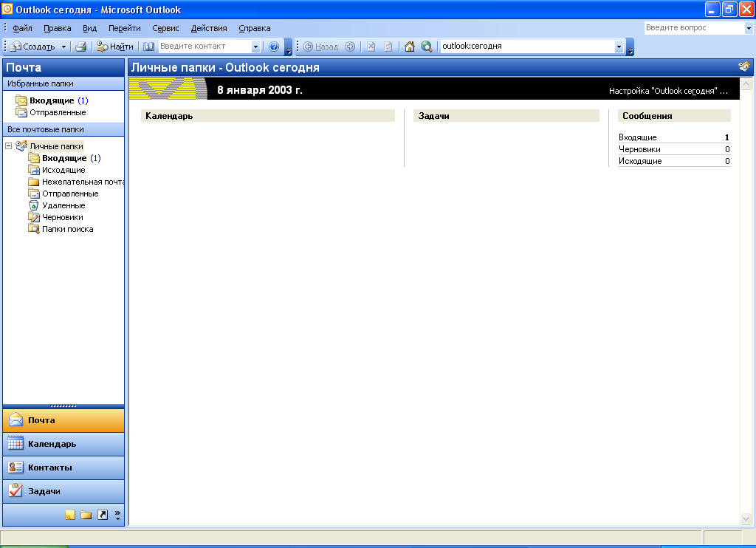The height and width of the screenshot is (548, 756).
Task: Click the Сообщения section heading
Action: (647, 116)
